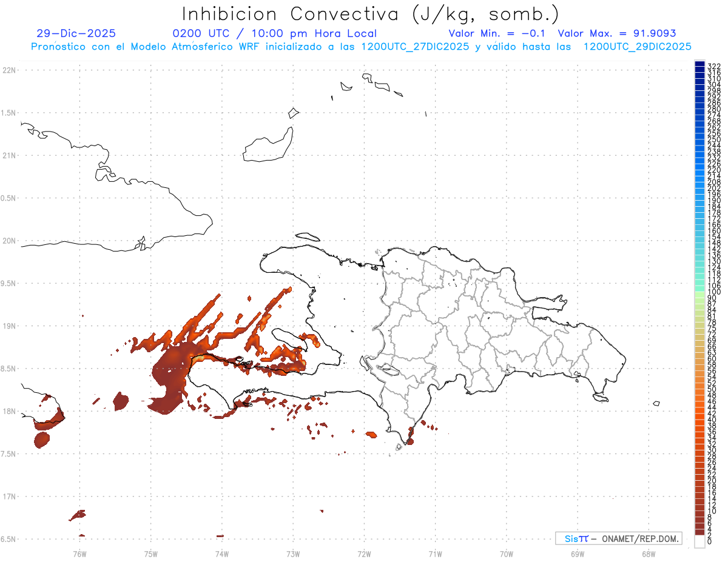The height and width of the screenshot is (562, 728).
Task: Click the '72W' longitude label
Action: point(364,553)
